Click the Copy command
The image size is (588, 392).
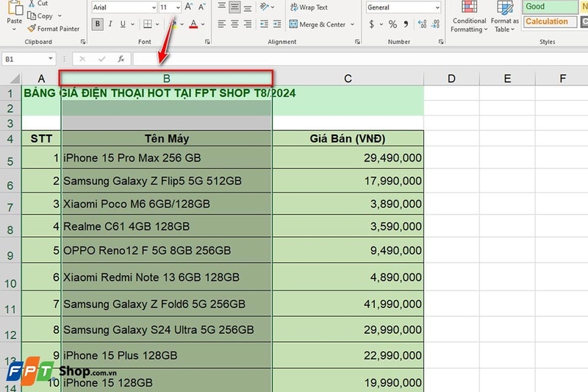coord(40,16)
